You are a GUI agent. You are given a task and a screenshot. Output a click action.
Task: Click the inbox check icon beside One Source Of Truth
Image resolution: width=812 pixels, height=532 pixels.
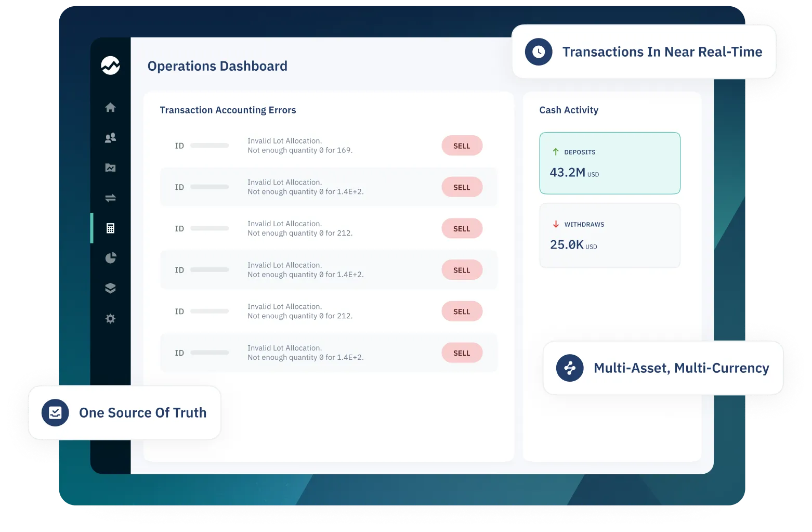[55, 413]
